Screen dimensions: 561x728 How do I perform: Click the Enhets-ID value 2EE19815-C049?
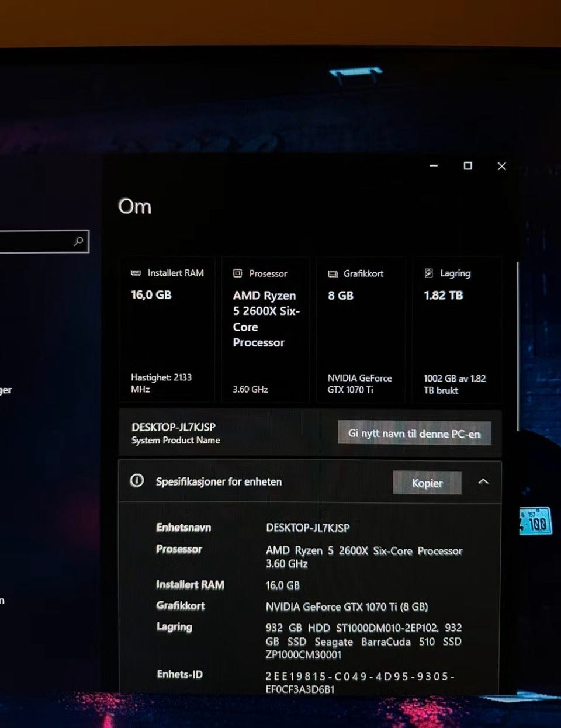click(x=360, y=682)
